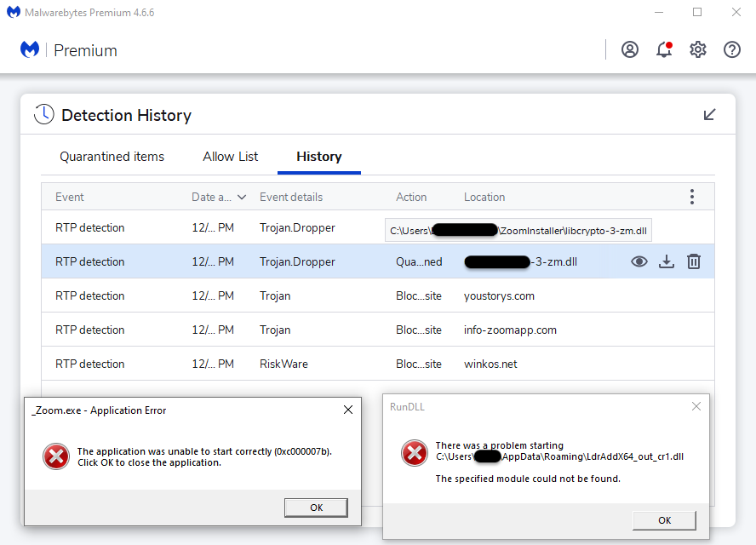The width and height of the screenshot is (756, 545).
Task: Close the _Zoom.exe Application Error dialog
Action: (347, 410)
